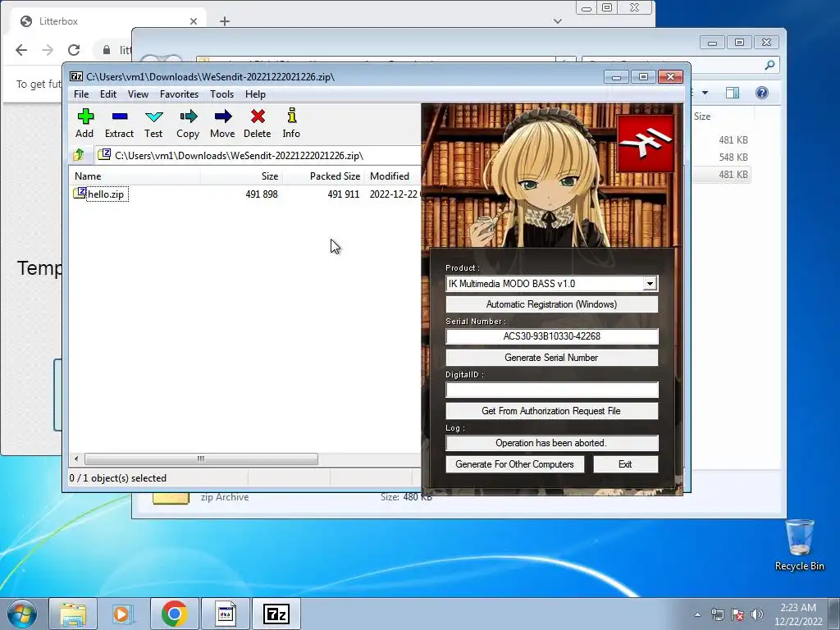840x630 pixels.
Task: Open the Tools menu
Action: (x=221, y=94)
